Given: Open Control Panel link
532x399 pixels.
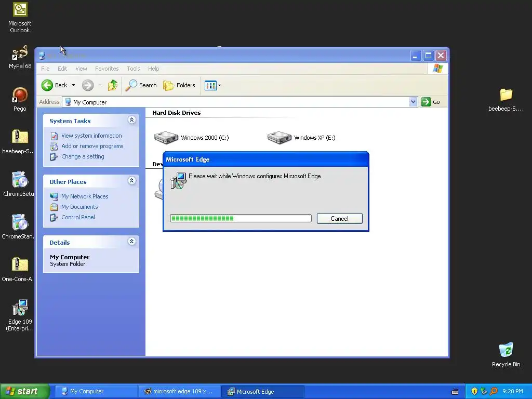Looking at the screenshot, I should (x=78, y=217).
